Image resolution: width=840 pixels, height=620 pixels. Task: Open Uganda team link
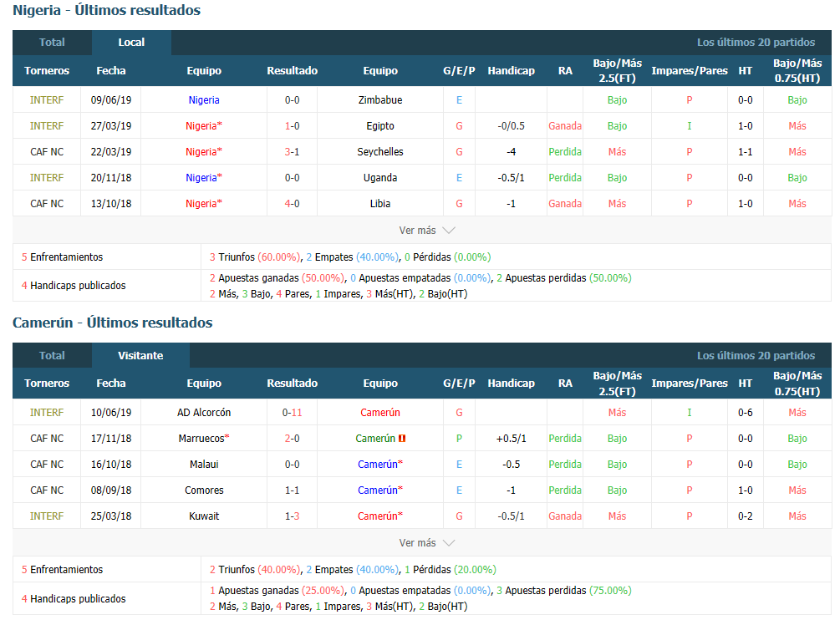click(x=380, y=178)
